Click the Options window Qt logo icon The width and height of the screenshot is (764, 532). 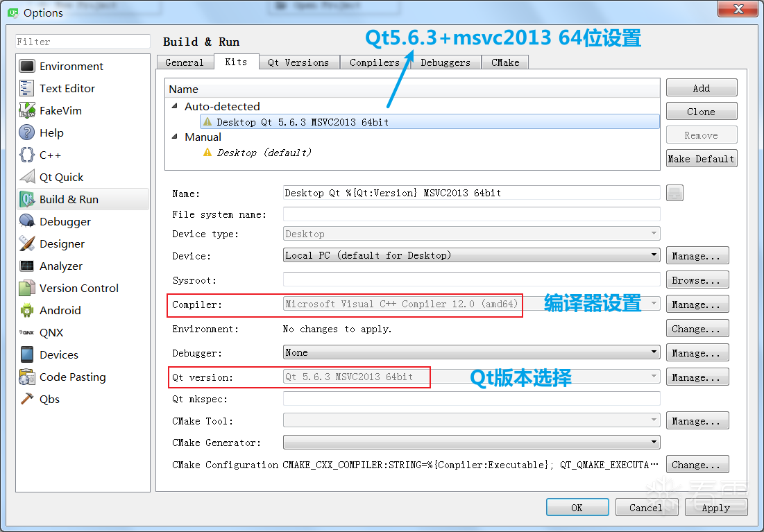[x=13, y=12]
